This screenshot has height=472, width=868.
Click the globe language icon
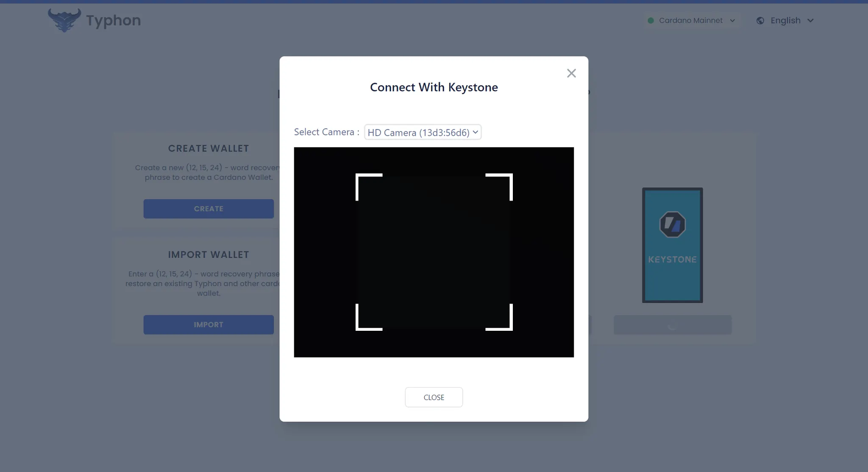coord(760,20)
